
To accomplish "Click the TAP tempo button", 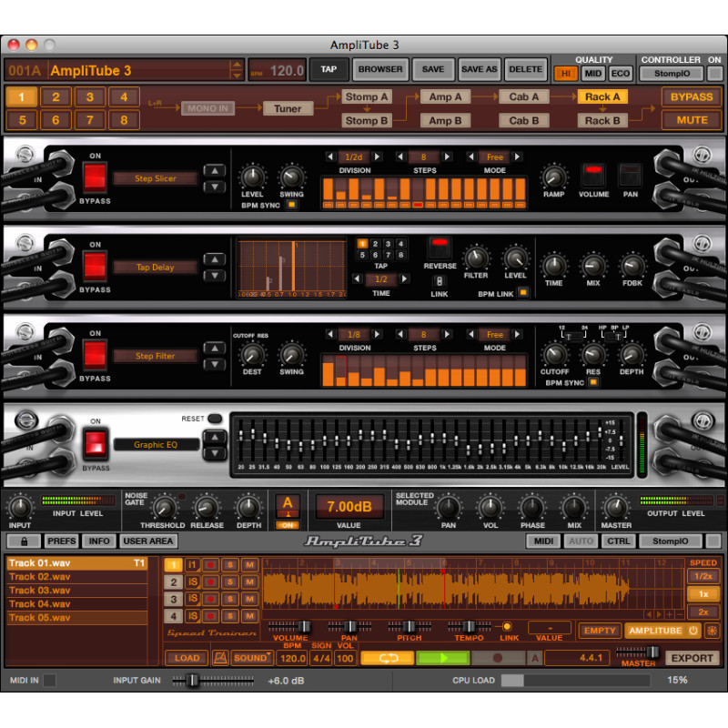I will 329,69.
